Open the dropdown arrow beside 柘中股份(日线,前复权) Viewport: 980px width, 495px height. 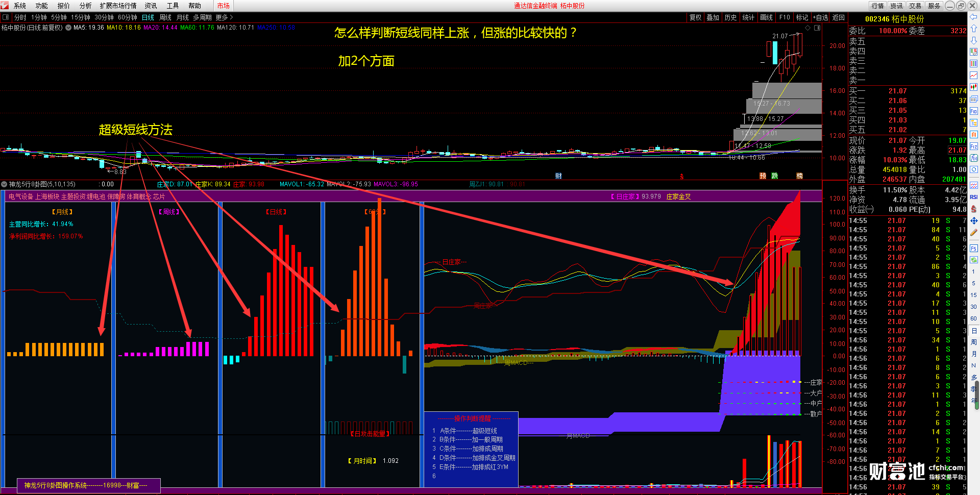[x=68, y=28]
